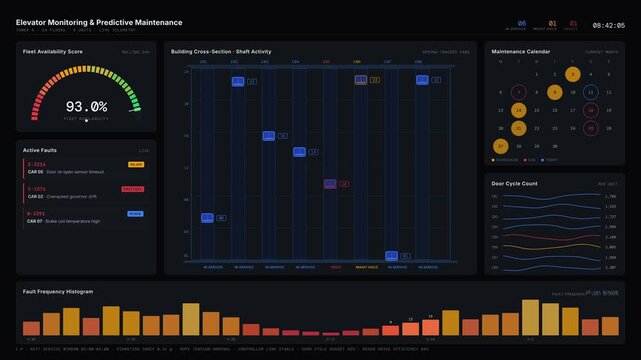Select the red-ringed due date 7
This screenshot has height=360, width=641.
518,92
